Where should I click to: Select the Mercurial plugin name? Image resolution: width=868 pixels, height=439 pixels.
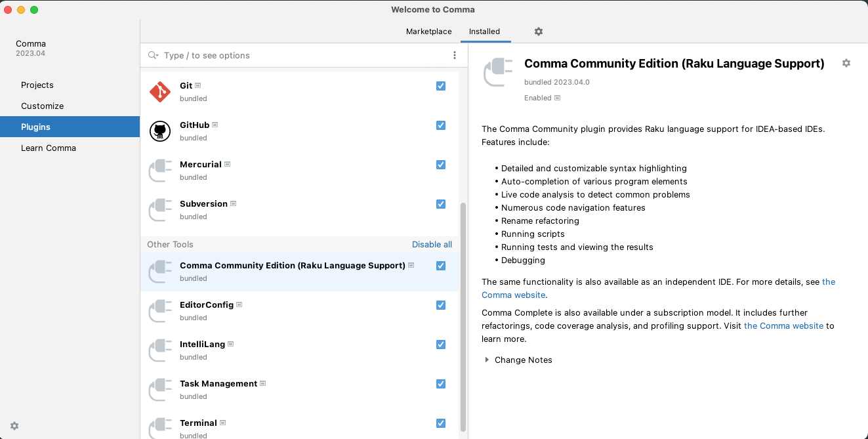coord(201,165)
